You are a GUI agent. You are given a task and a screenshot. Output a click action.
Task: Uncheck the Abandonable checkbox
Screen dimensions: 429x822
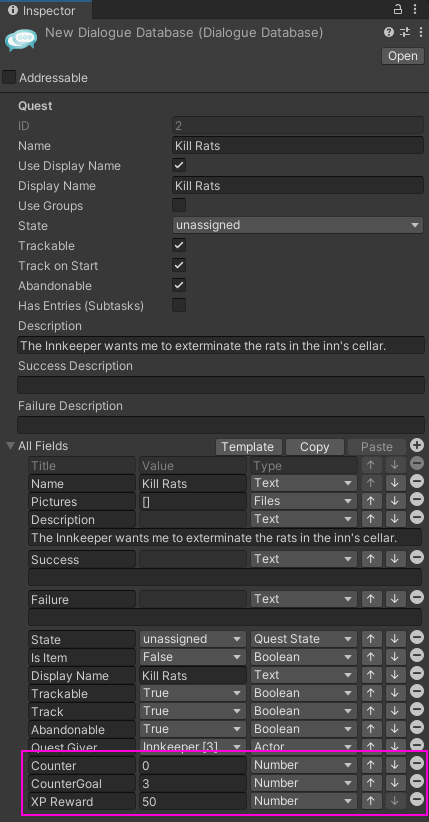point(179,285)
